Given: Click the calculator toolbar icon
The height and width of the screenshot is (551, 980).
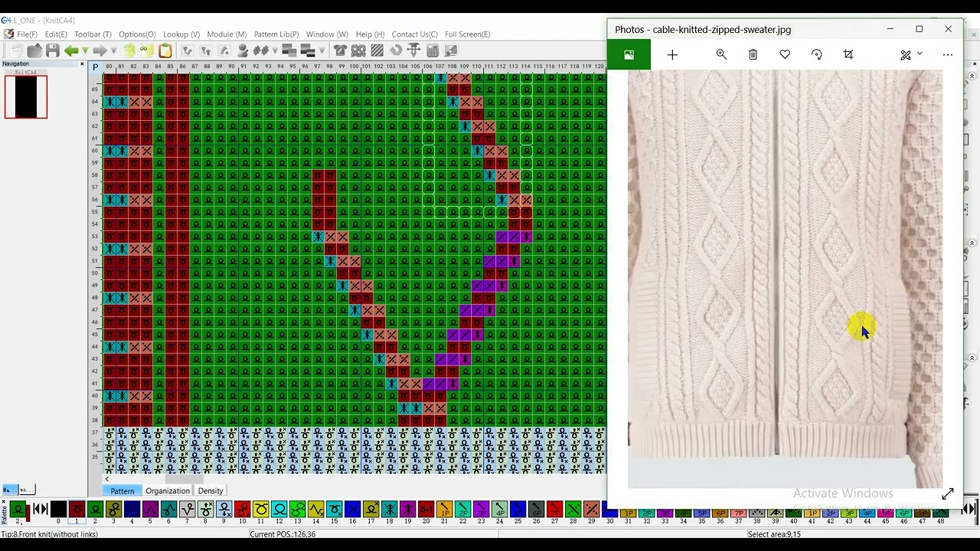Looking at the screenshot, I should (x=433, y=51).
